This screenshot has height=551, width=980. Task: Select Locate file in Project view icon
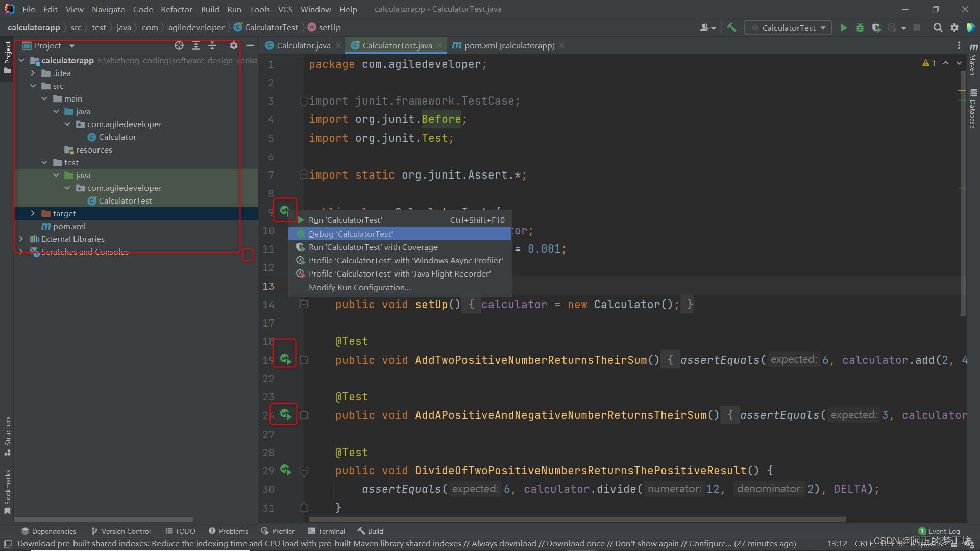[179, 45]
